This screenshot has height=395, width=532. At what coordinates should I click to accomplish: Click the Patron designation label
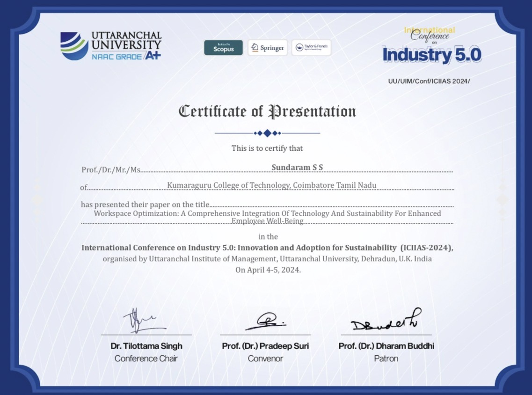pos(386,358)
